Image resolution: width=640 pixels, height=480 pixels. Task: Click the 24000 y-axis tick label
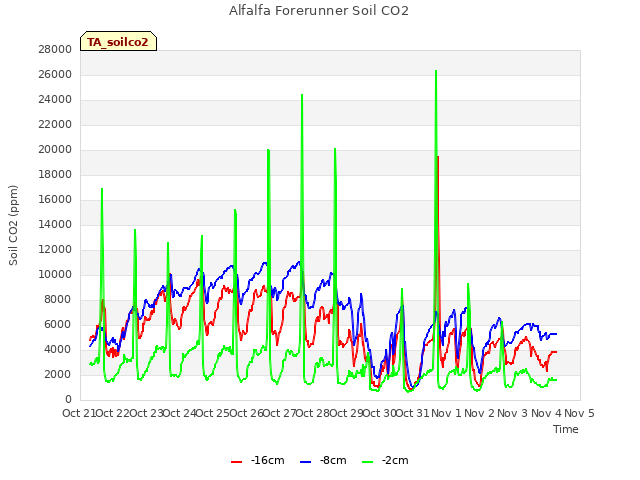click(x=55, y=99)
